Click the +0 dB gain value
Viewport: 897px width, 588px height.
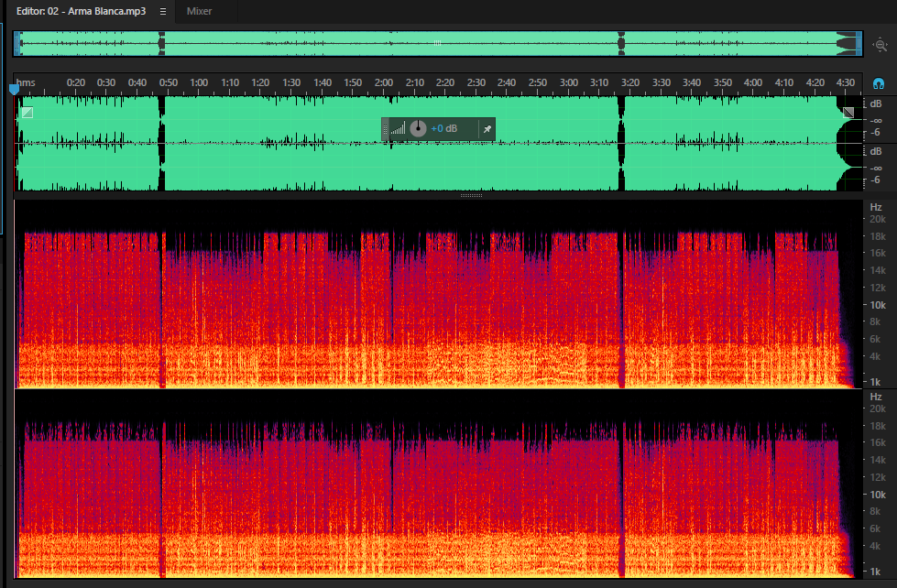tap(444, 129)
